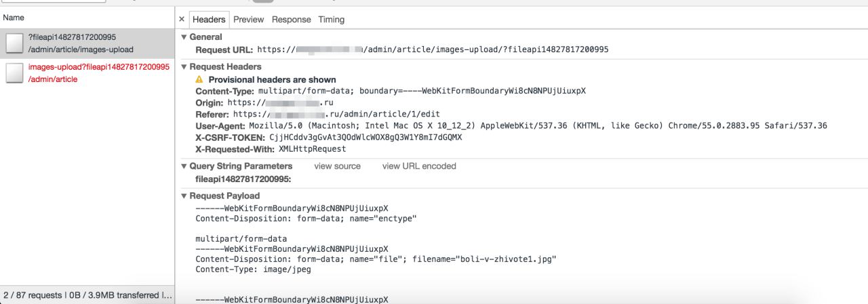Collapse the Request Payload section
Viewport: 868px width, 304px height.
184,196
